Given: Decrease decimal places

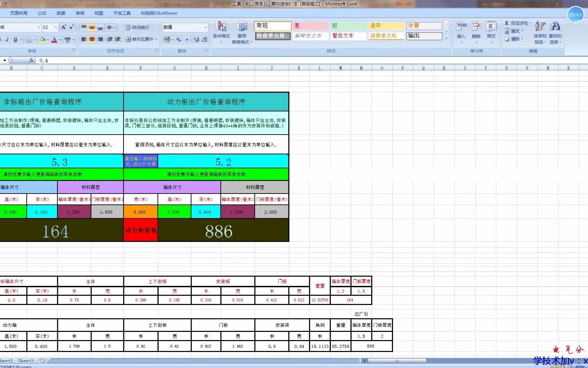Looking at the screenshot, I should pos(204,40).
